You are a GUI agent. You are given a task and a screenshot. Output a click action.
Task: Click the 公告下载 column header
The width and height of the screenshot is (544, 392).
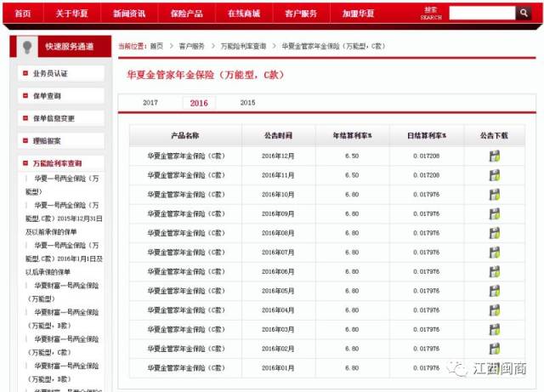point(494,135)
